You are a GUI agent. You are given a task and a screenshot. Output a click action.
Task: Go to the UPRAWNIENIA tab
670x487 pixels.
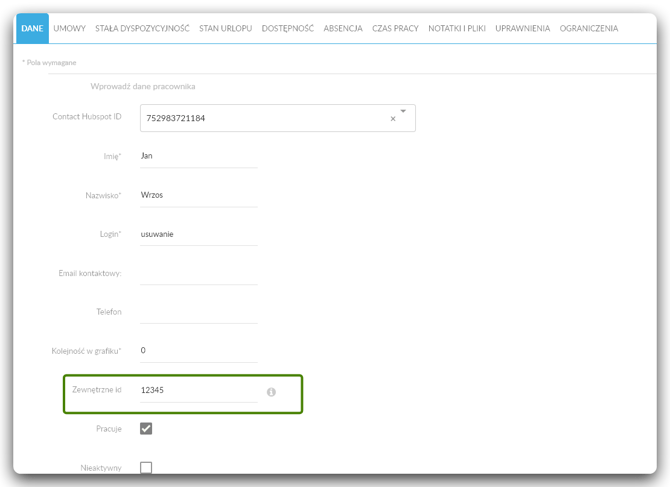click(523, 28)
